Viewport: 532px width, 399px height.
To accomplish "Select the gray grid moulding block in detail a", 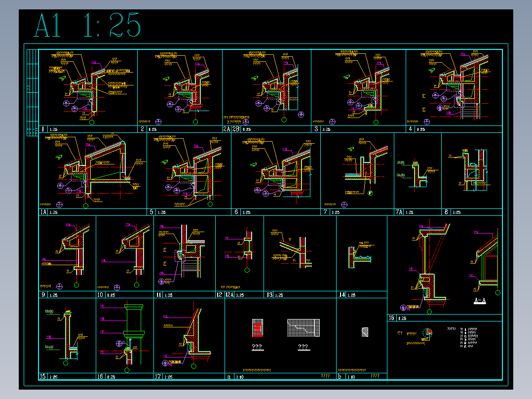I will [304, 328].
